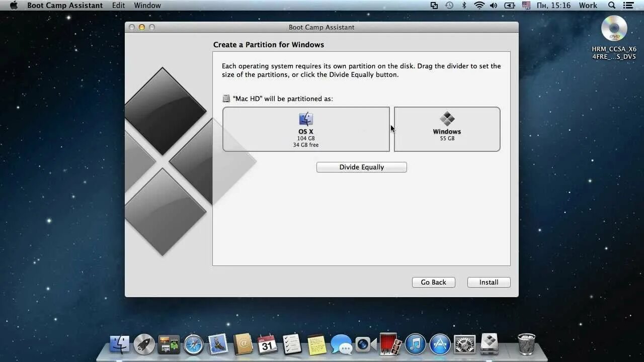The width and height of the screenshot is (644, 362).
Task: Click the Bluetooth menu bar icon
Action: pos(464,6)
